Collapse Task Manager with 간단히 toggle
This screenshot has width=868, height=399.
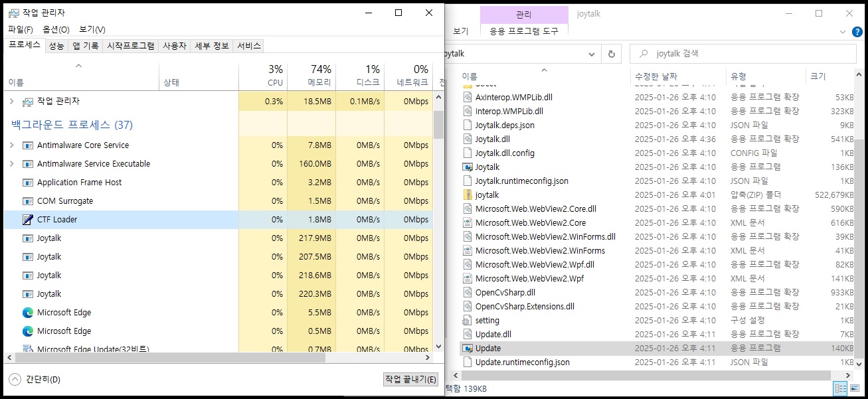pos(15,379)
